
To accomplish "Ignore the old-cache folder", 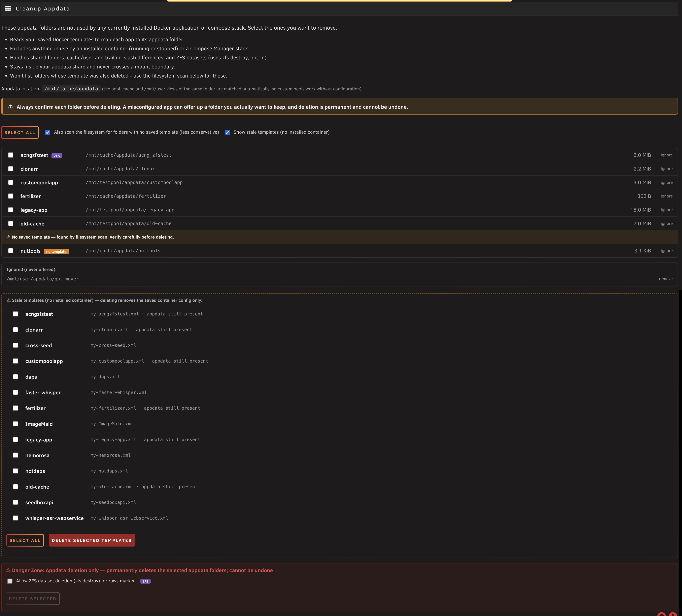I will (667, 223).
